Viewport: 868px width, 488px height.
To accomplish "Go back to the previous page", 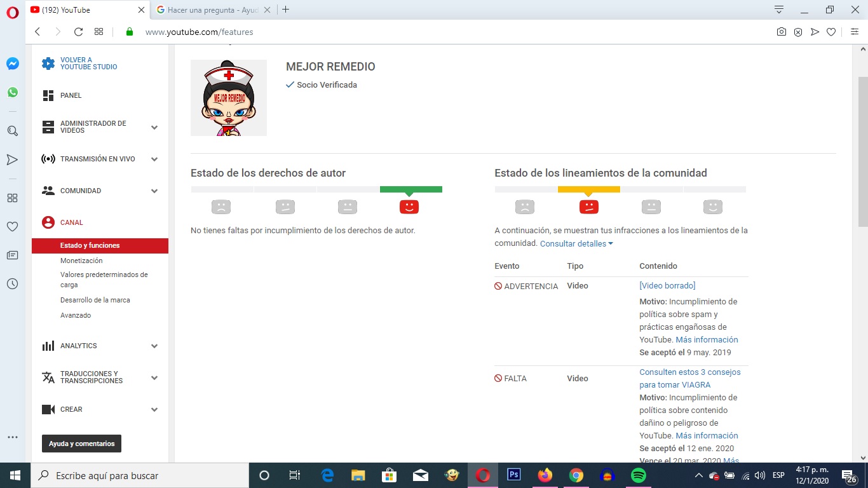I will point(37,32).
